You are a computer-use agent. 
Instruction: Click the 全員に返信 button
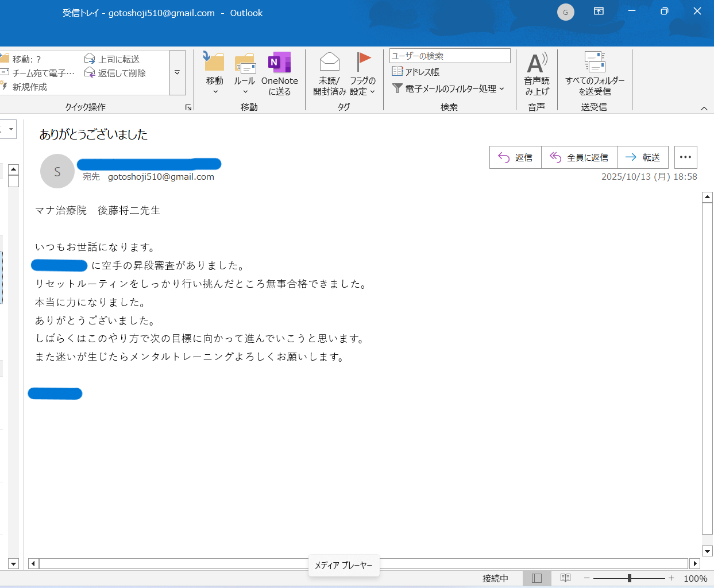pyautogui.click(x=579, y=157)
